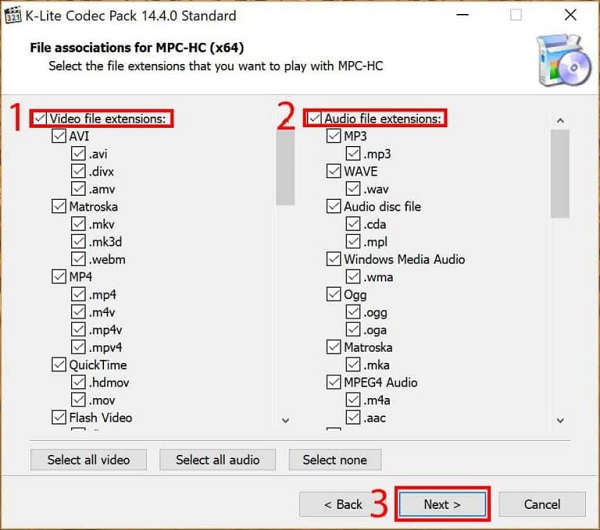The width and height of the screenshot is (600, 530).
Task: Toggle the Ogg group checkbox
Action: 334,294
